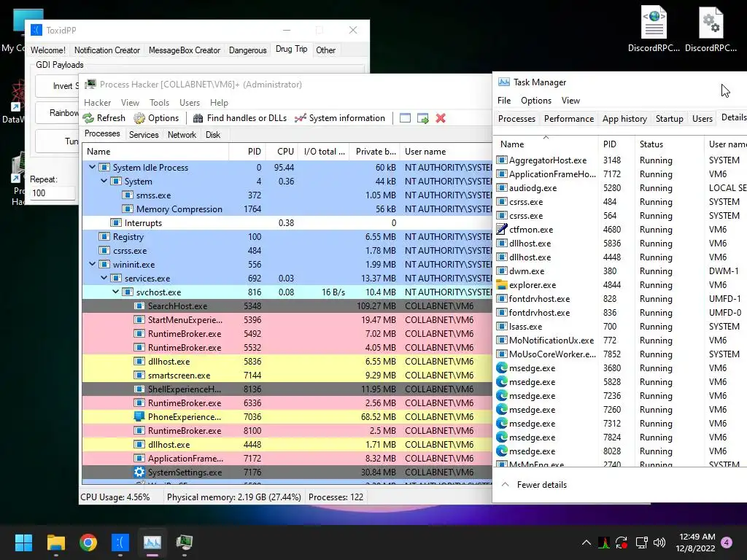
Task: Open the Dangerous tab in ToxidPP
Action: point(248,50)
